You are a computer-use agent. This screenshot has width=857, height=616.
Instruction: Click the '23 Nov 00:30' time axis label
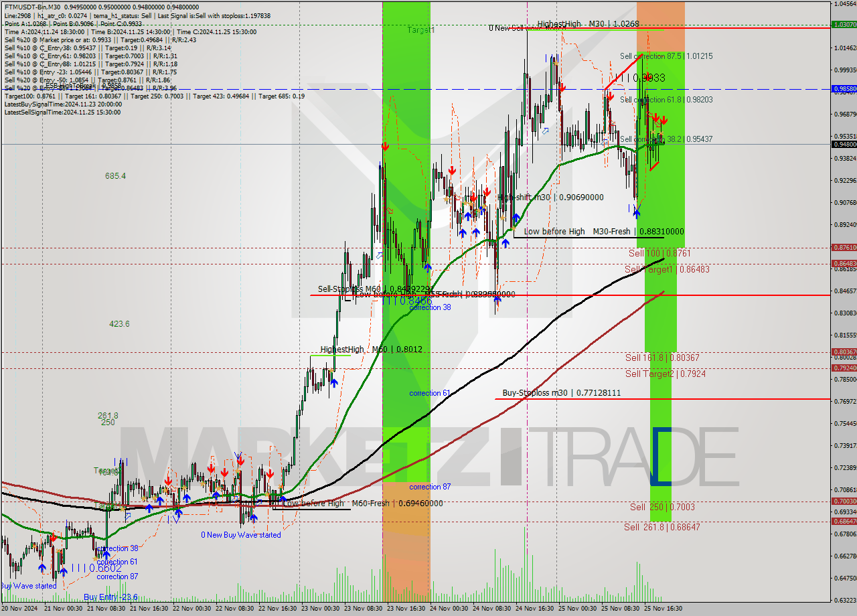[320, 609]
